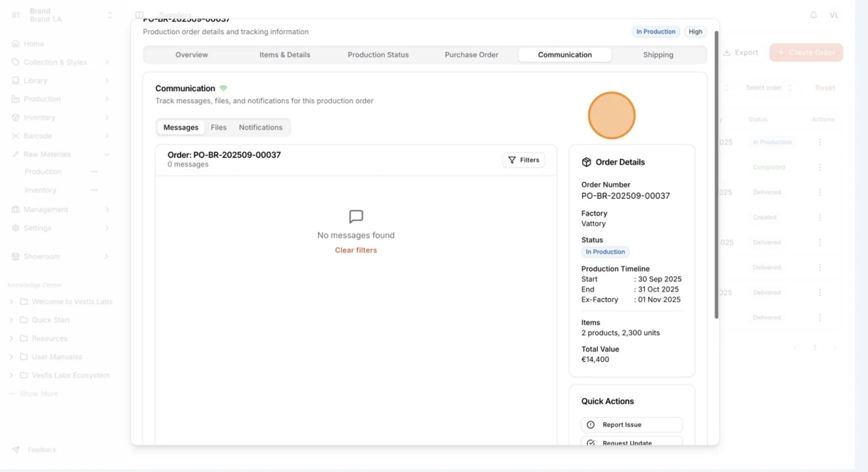
Task: Open the Filters button in messages
Action: click(x=524, y=160)
